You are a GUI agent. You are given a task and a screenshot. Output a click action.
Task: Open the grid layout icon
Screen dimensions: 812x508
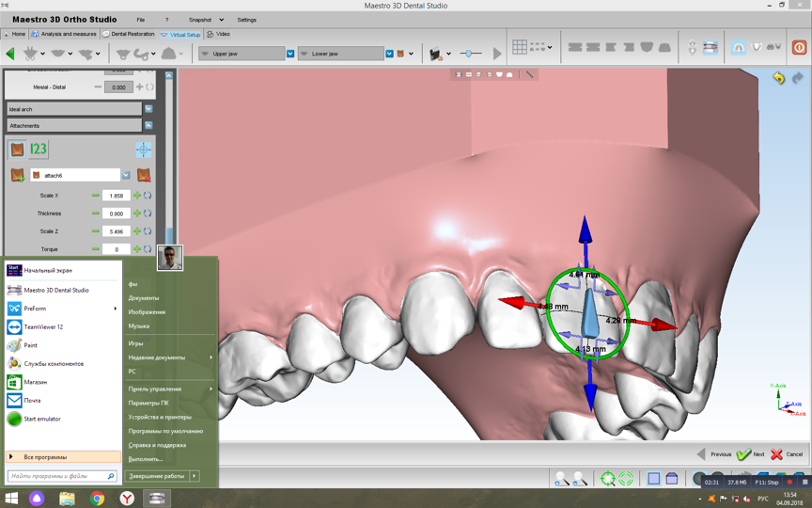click(x=520, y=47)
